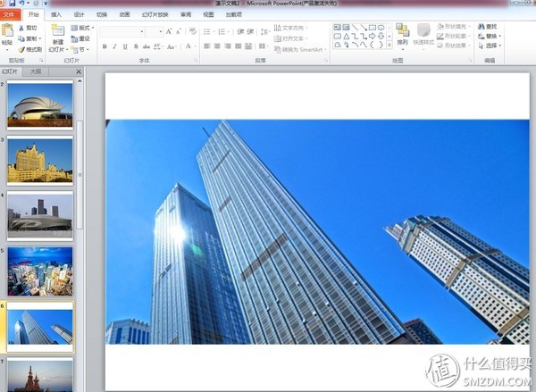The width and height of the screenshot is (536, 392).
Task: Select the straight Line shape in gallery
Action: pos(356,28)
